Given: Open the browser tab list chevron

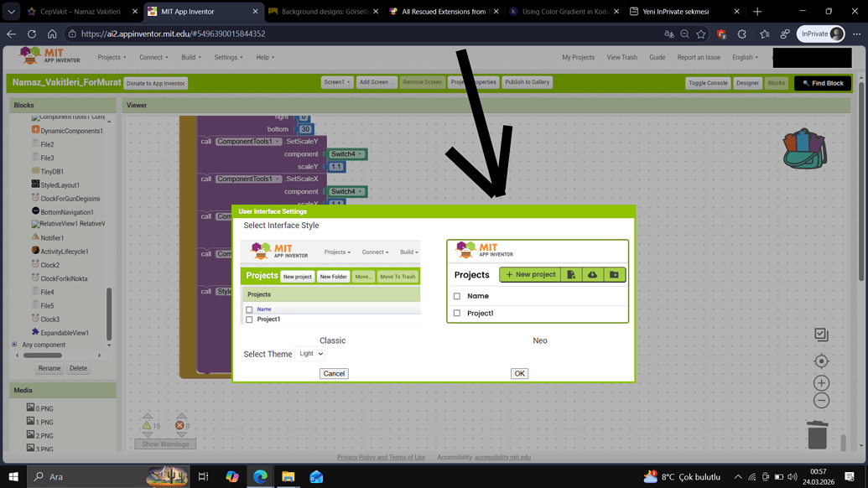Looking at the screenshot, I should [11, 11].
